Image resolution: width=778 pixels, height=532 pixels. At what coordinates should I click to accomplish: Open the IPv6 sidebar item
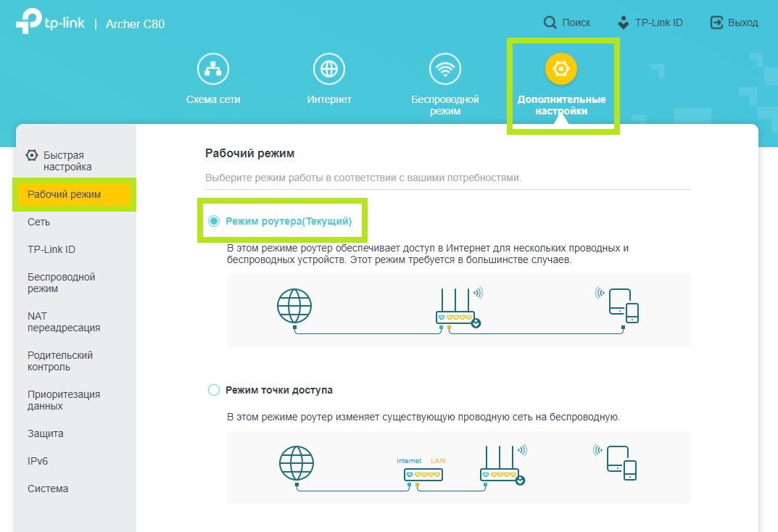[x=38, y=461]
